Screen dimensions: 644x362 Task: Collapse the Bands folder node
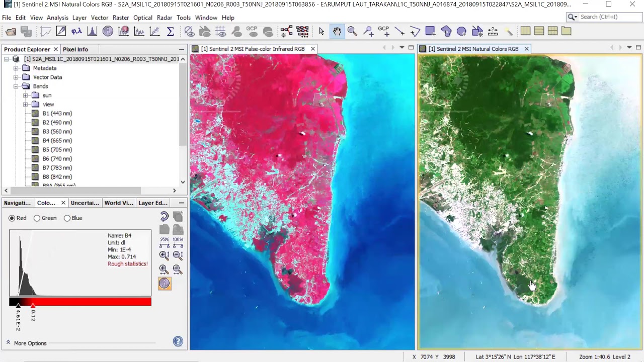tap(16, 86)
